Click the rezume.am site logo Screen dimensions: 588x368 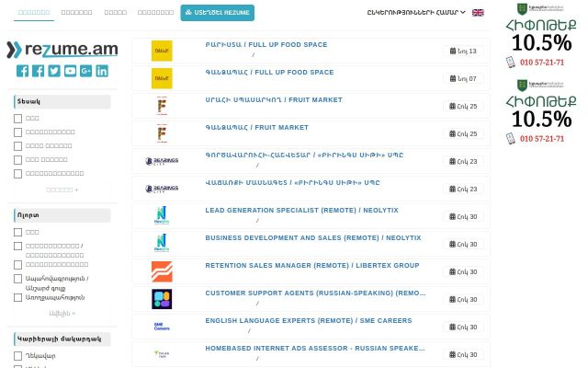coord(62,50)
